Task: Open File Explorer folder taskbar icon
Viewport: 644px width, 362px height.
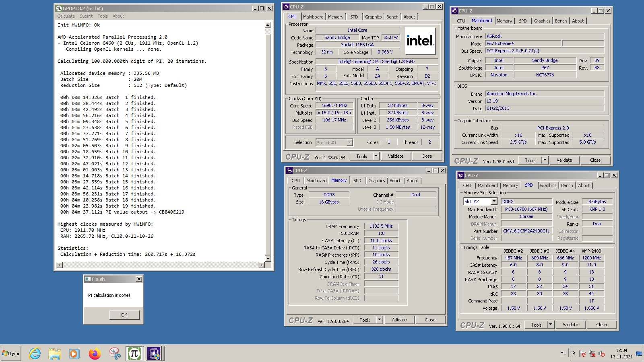Action: (x=55, y=354)
